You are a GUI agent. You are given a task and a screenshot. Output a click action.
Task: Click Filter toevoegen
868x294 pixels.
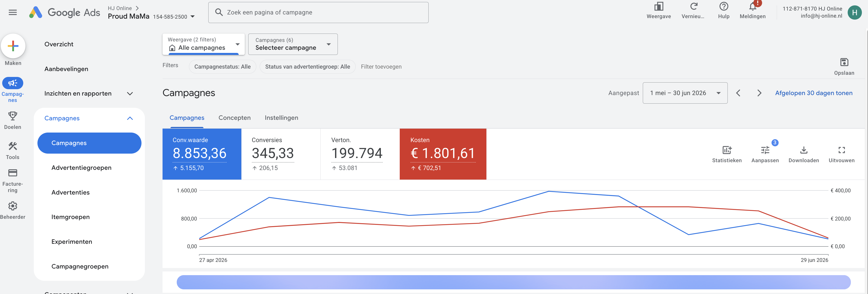tap(381, 67)
